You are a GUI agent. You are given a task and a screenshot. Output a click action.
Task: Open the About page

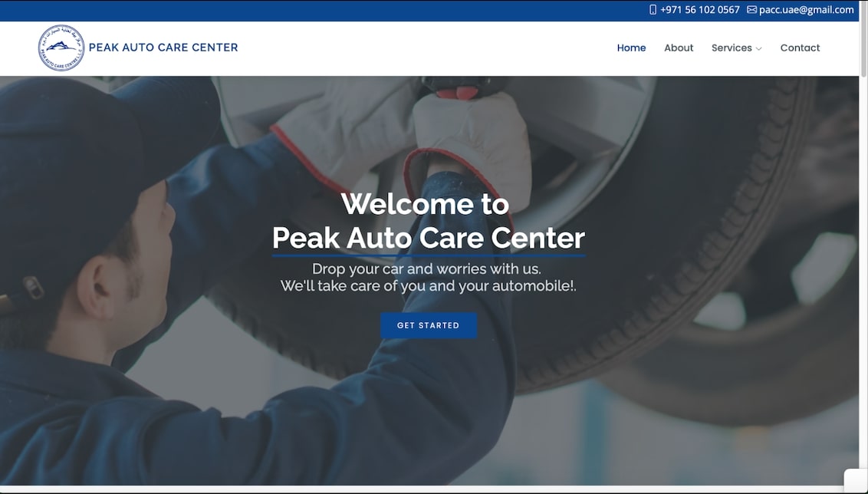point(679,48)
